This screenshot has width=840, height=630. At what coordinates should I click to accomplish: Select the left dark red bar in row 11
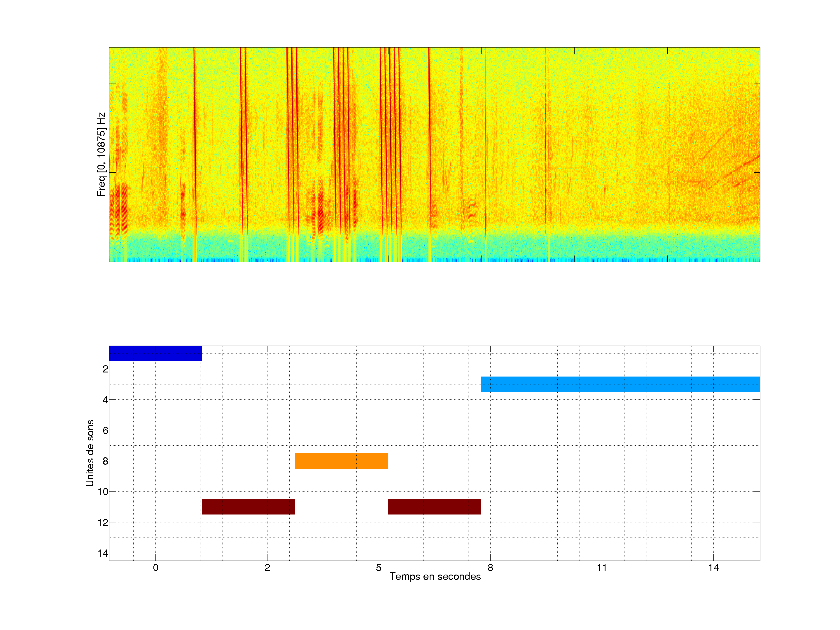tap(249, 507)
